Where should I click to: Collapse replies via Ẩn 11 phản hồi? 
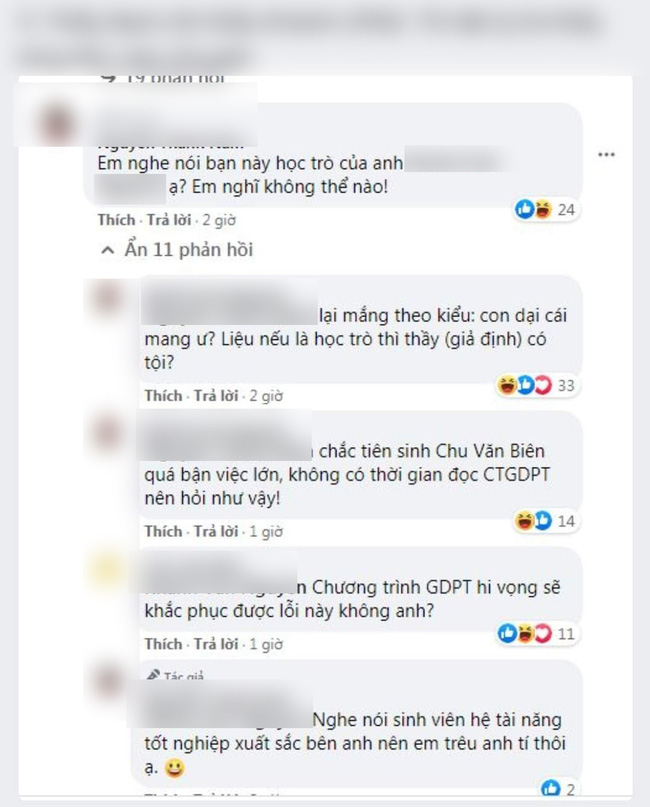tap(188, 250)
